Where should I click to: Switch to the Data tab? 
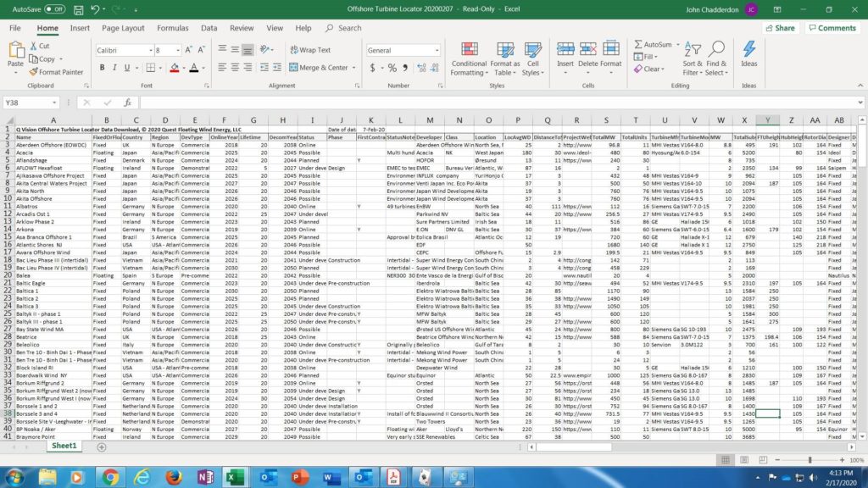click(x=209, y=28)
